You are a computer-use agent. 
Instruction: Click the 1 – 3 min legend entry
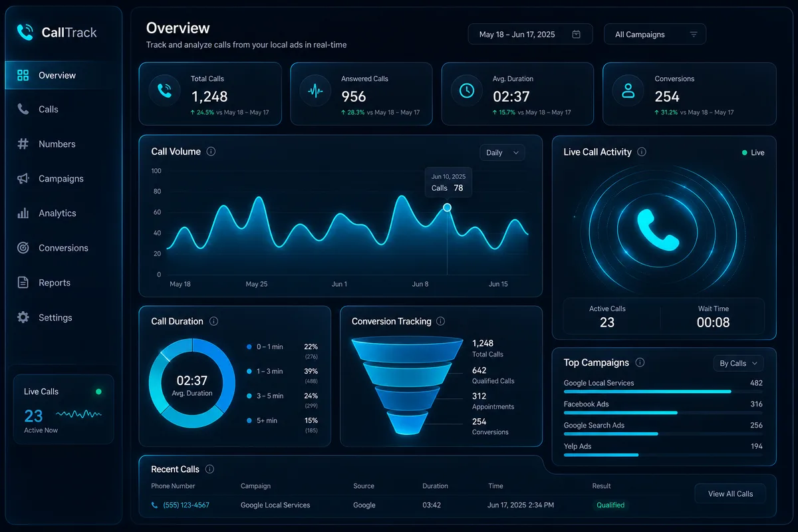pyautogui.click(x=282, y=375)
